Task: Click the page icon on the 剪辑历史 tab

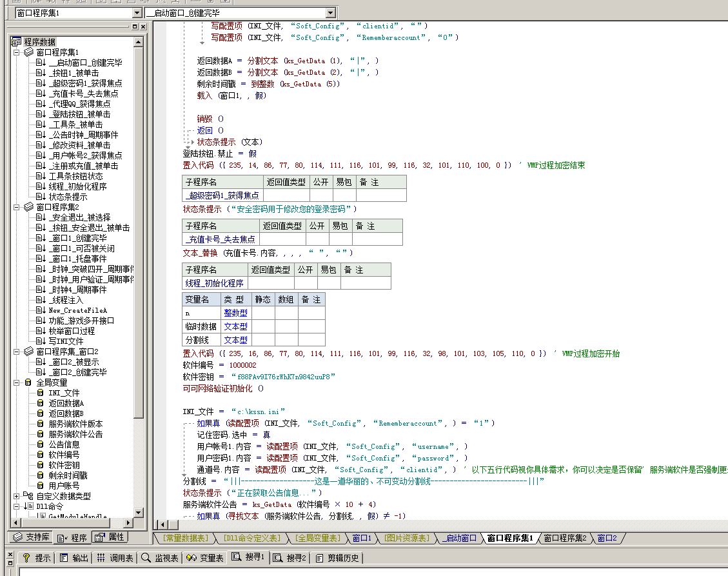Action: coord(319,558)
